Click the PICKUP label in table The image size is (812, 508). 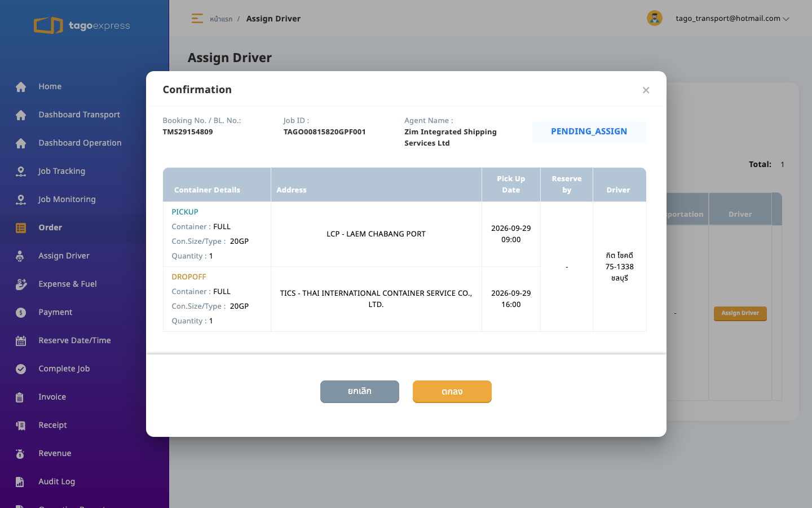pyautogui.click(x=185, y=212)
